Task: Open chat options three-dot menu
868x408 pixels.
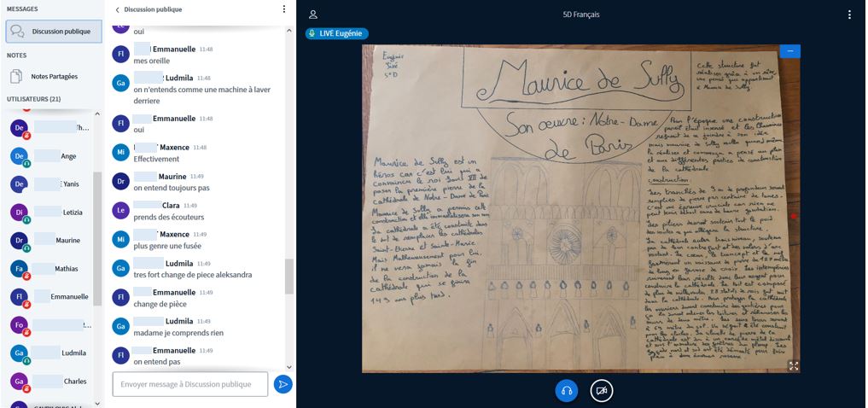Action: coord(284,9)
